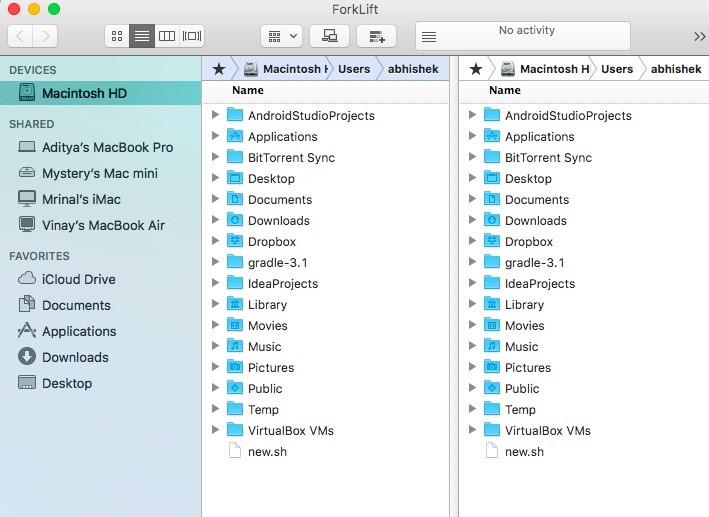
Task: Sort right pane by Name header
Action: pyautogui.click(x=505, y=90)
